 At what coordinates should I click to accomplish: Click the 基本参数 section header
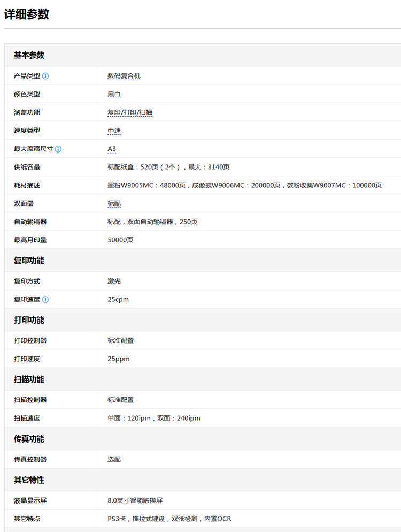tap(29, 55)
